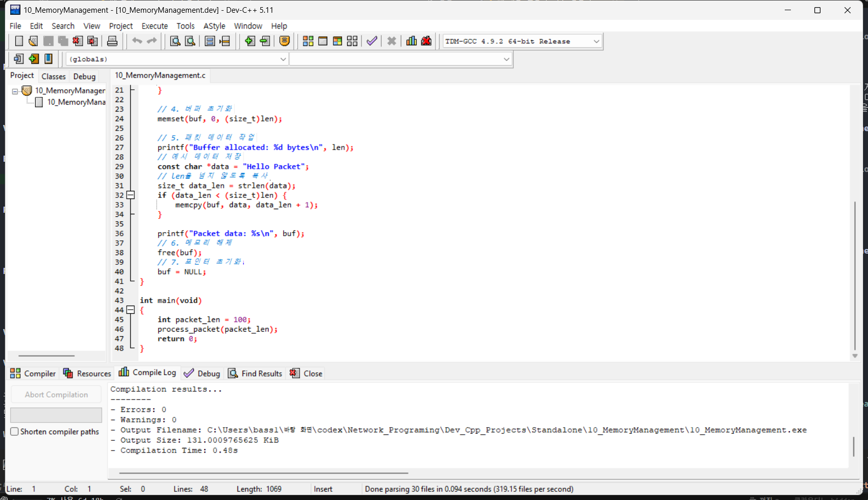
Task: Toggle the Shorten compiler paths checkbox
Action: click(14, 432)
